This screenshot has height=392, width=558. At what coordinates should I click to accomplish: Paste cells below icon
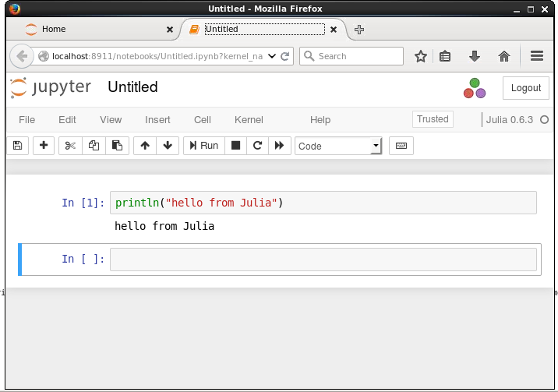click(x=117, y=146)
